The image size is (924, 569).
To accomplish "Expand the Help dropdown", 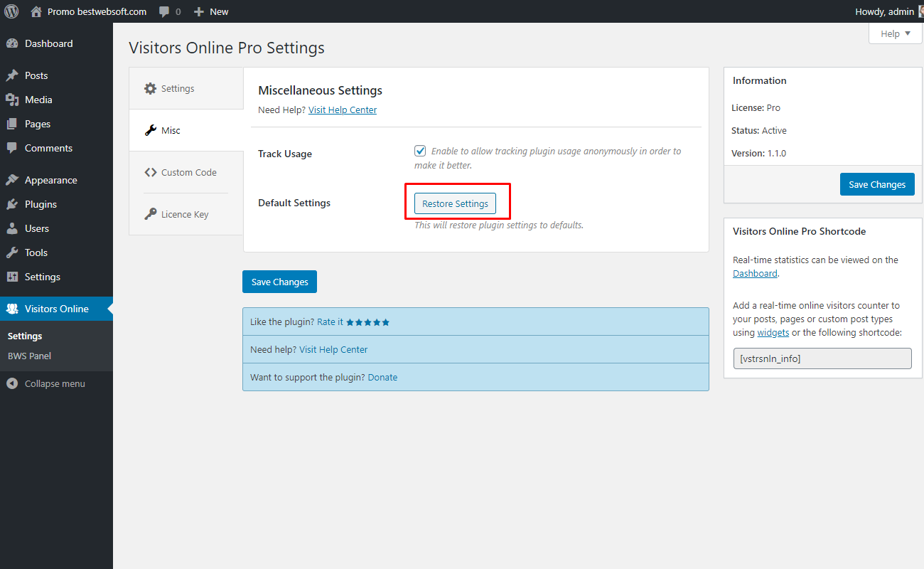I will 895,33.
